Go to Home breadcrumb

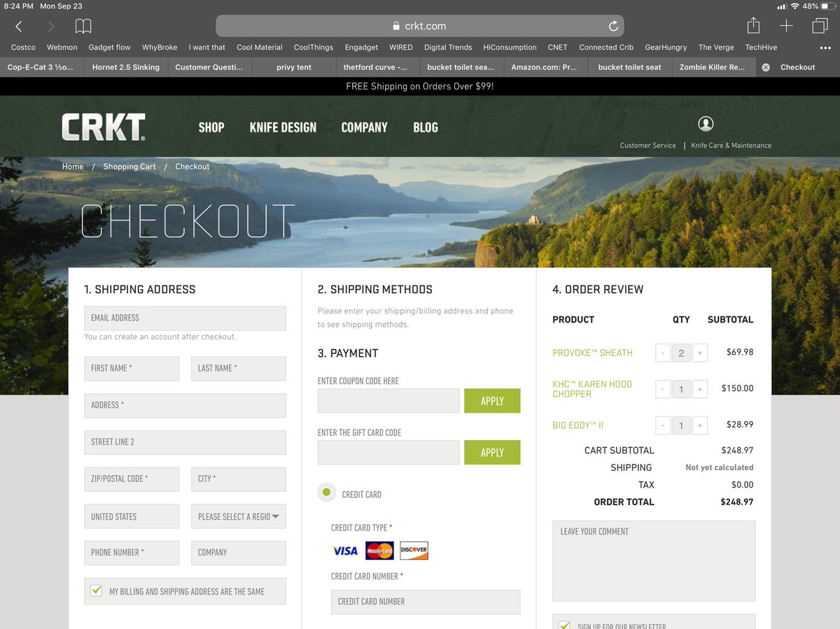point(73,167)
